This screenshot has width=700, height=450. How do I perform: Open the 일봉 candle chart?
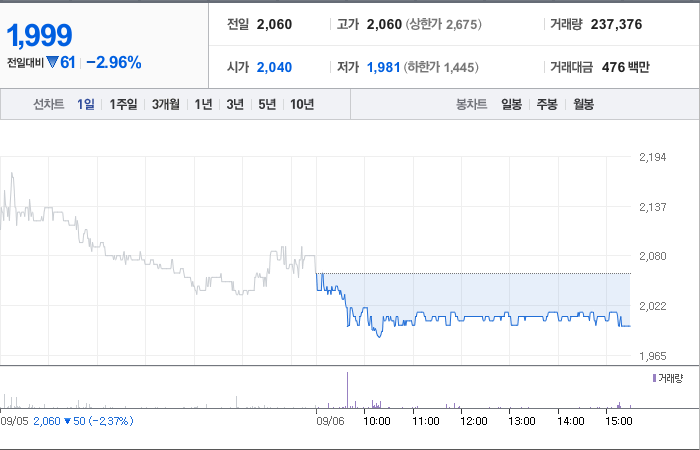[x=512, y=104]
